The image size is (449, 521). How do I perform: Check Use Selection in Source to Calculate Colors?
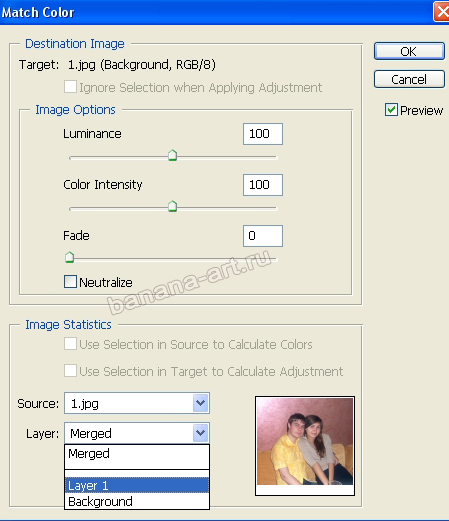(x=70, y=344)
